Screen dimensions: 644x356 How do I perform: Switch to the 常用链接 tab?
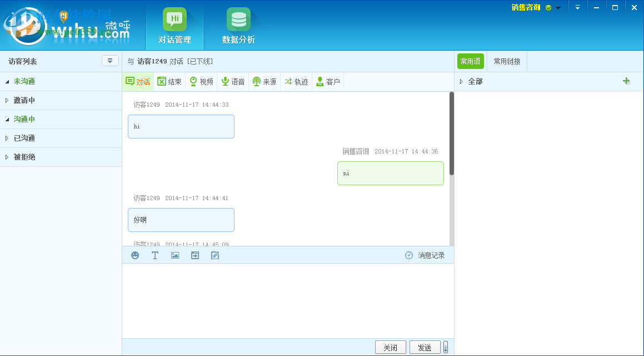[507, 61]
